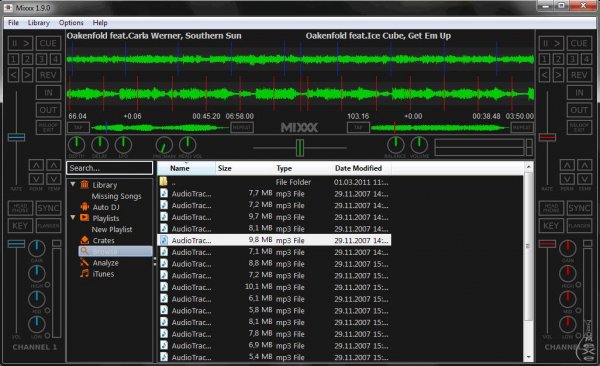Click the flanger LFO knob

click(123, 145)
